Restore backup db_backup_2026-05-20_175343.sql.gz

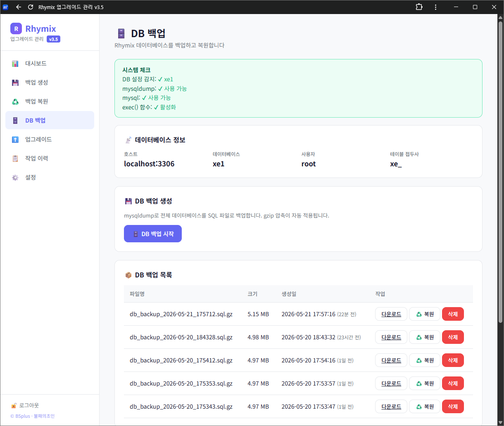[425, 407]
